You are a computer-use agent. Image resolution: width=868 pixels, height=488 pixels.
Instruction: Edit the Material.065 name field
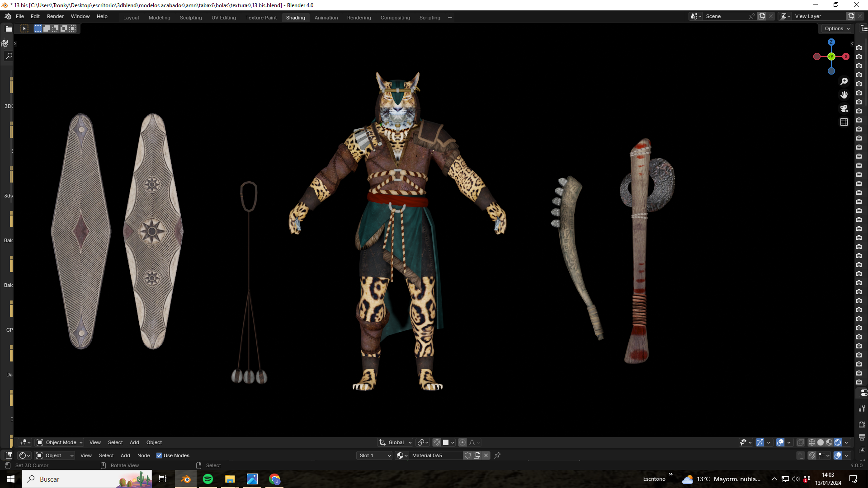tap(436, 455)
